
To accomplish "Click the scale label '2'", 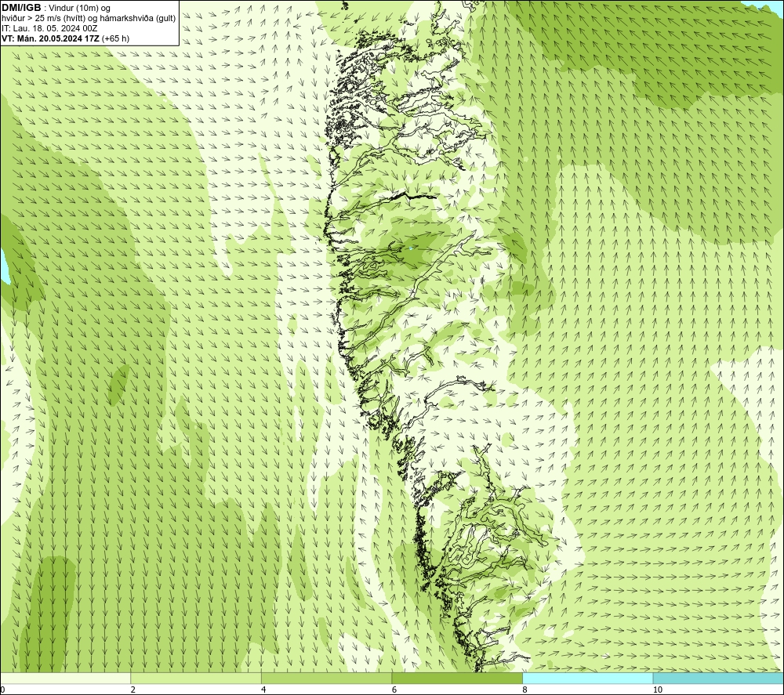I will click(x=133, y=690).
